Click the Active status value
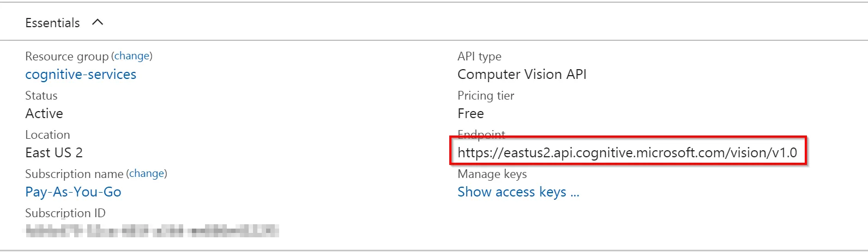Screen dimensions: 868x252 [x=44, y=114]
